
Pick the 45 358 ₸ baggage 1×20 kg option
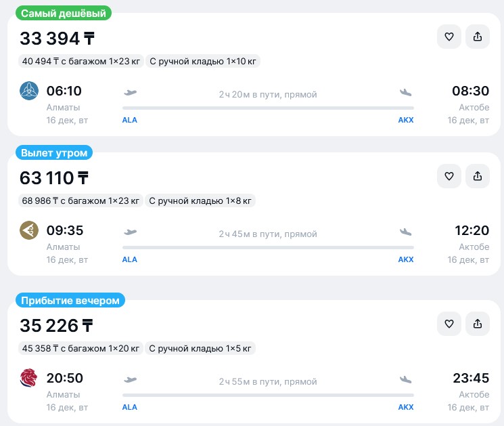pos(81,348)
